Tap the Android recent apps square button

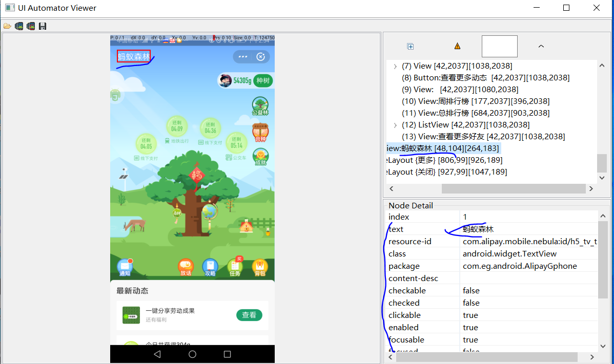coord(227,354)
